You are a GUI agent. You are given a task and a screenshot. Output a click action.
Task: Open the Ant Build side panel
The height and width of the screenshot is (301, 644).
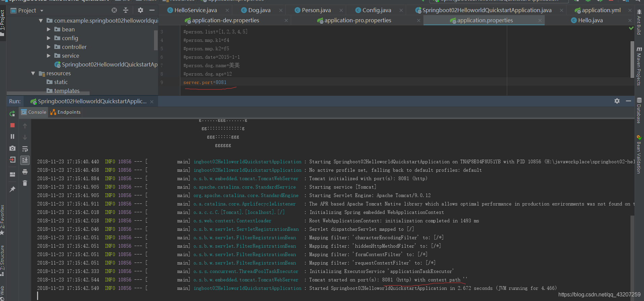point(639,22)
